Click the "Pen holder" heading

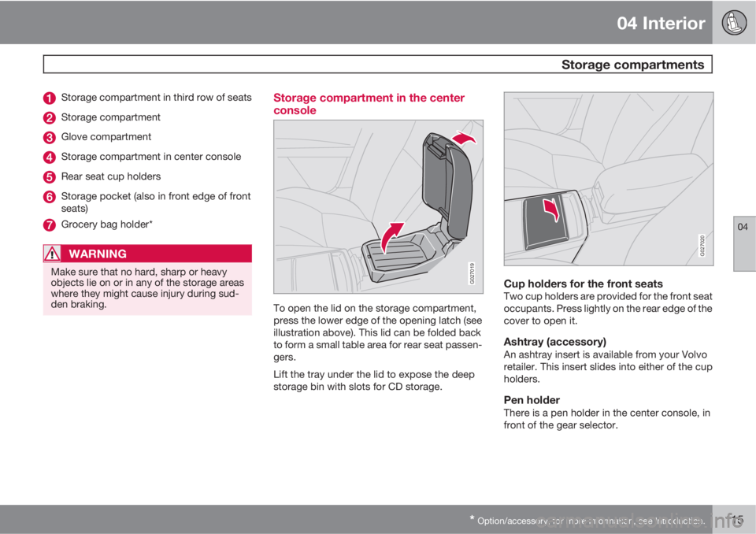pos(532,400)
